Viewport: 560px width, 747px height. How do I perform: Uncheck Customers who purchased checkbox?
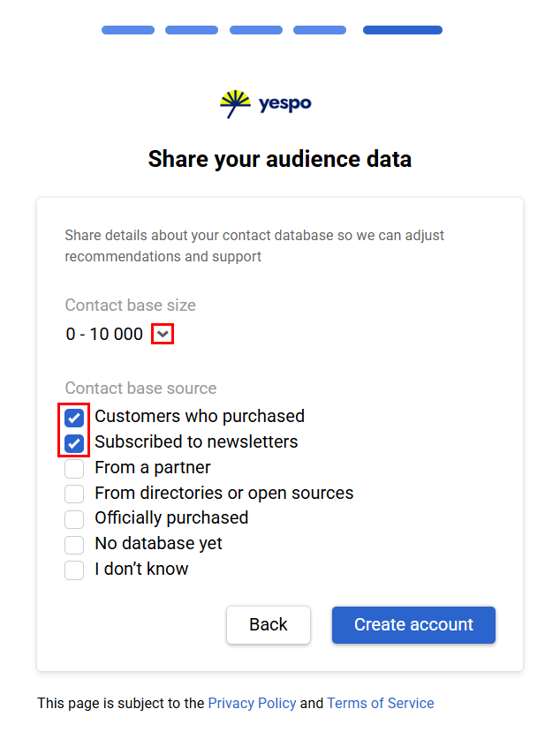point(74,417)
